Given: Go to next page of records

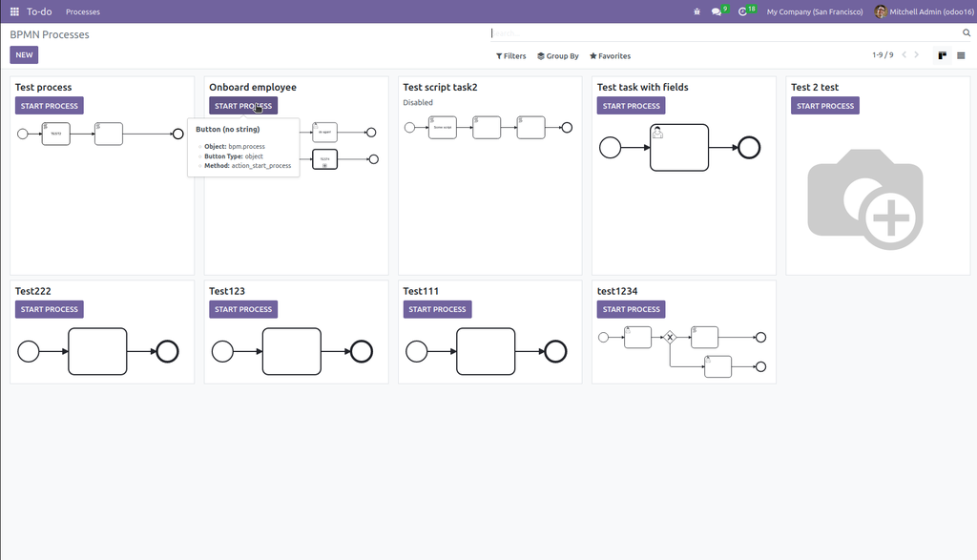Looking at the screenshot, I should [x=917, y=54].
